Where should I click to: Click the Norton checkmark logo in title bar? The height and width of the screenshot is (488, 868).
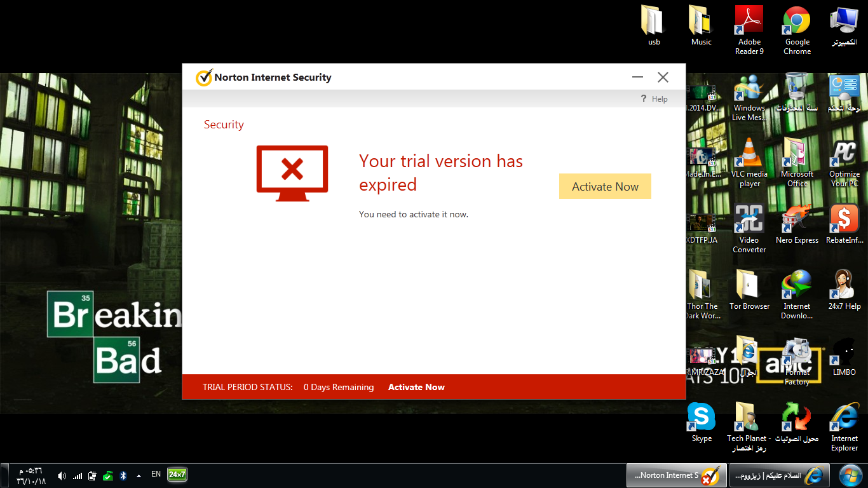203,78
